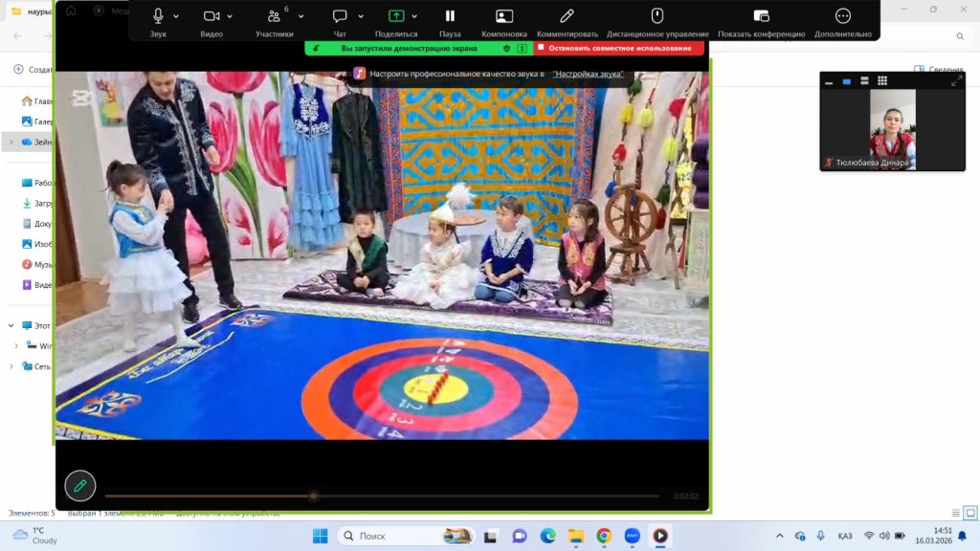980x551 pixels.
Task: Click Остановить совместное использование button
Action: (619, 48)
